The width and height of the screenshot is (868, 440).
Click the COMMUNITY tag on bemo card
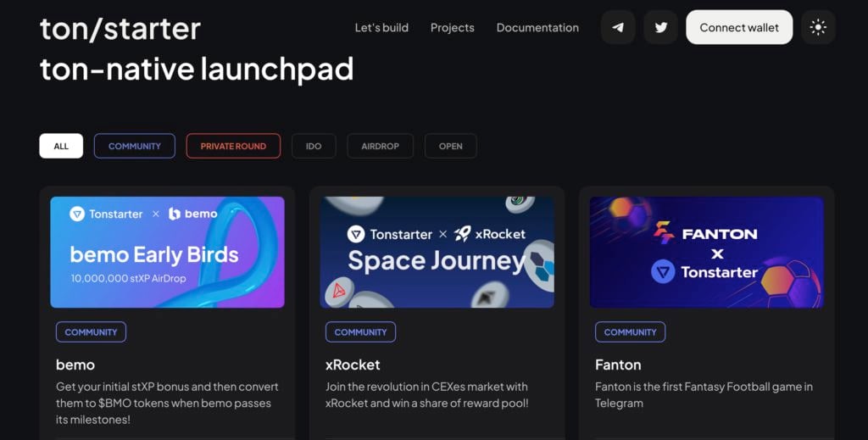91,332
